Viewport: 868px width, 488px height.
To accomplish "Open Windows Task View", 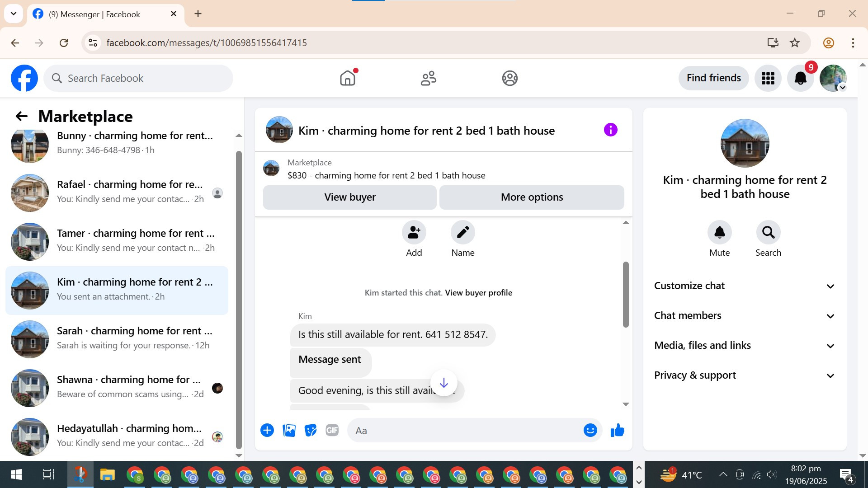I will point(48,474).
